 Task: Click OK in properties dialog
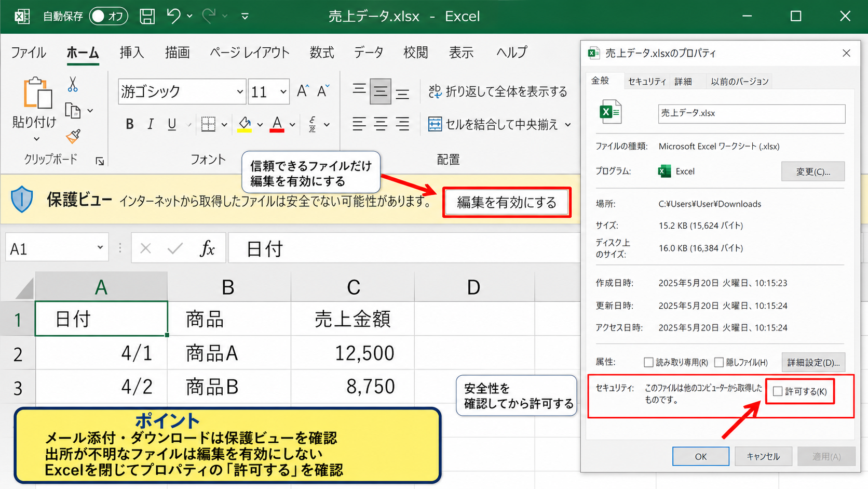(701, 456)
